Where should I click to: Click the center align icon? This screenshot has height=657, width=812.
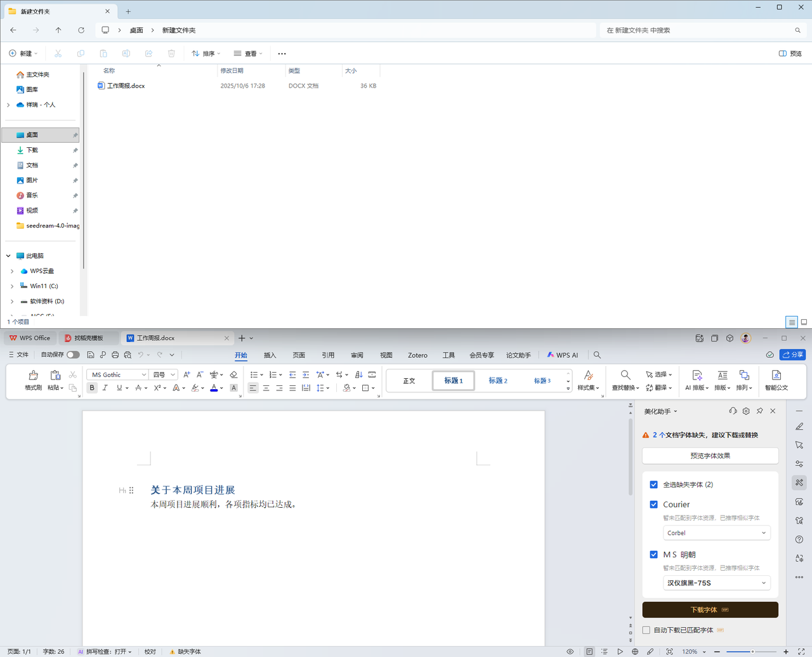pos(266,388)
